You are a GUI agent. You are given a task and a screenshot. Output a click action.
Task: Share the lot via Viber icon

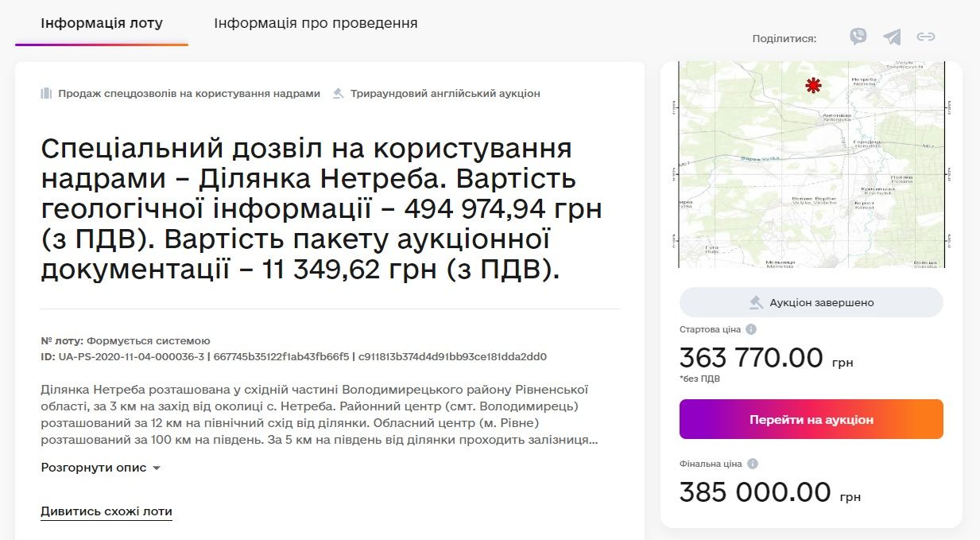click(x=858, y=37)
